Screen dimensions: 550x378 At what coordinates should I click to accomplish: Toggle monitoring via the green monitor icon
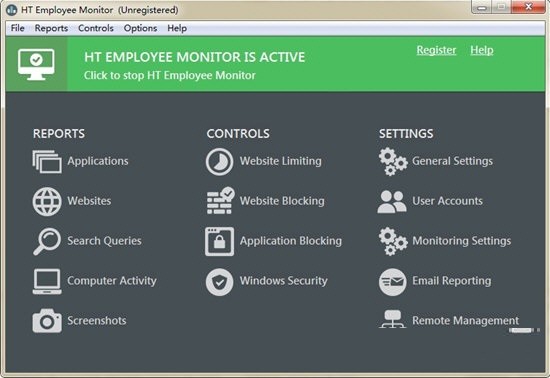click(x=36, y=65)
